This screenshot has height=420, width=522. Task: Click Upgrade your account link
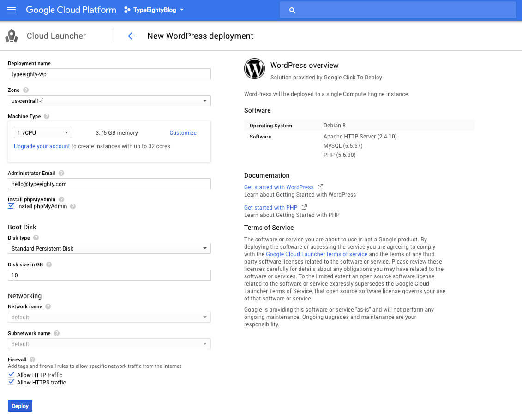(42, 146)
